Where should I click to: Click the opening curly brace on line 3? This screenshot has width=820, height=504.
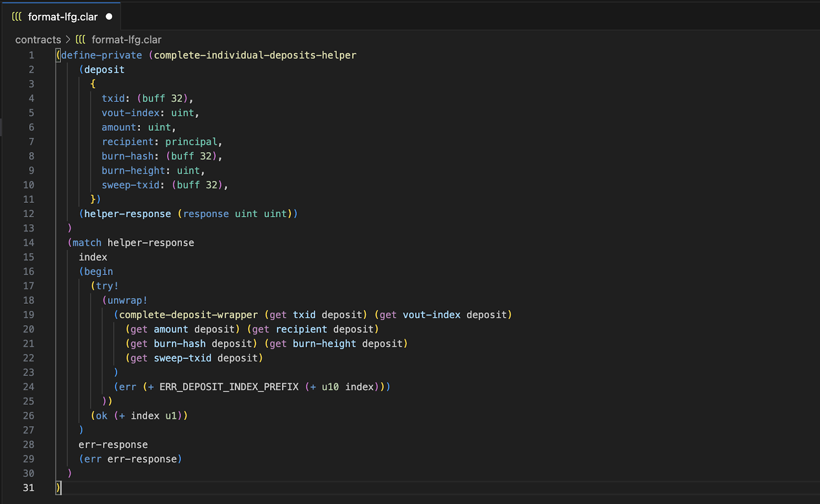pos(93,84)
